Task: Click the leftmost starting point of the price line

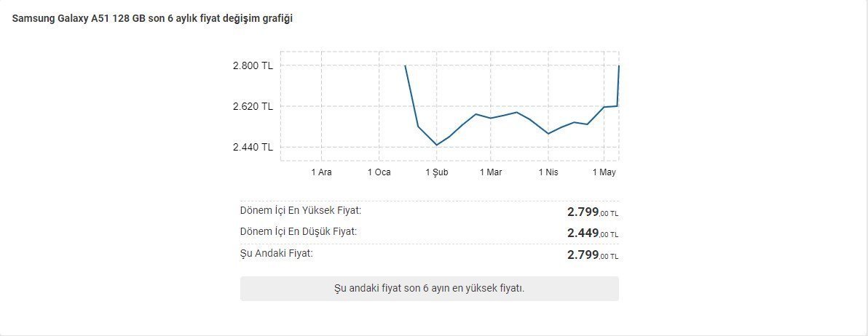Action: click(405, 65)
